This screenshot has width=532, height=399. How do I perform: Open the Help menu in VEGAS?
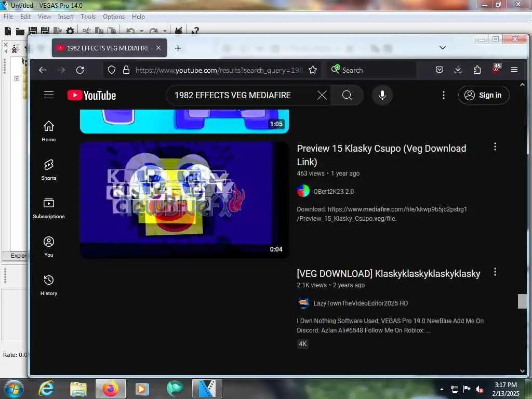tap(138, 17)
